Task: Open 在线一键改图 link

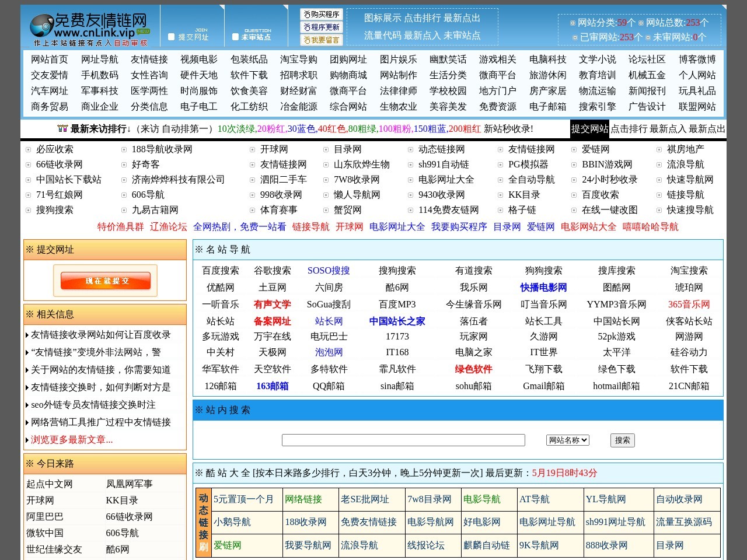Action: [x=610, y=210]
